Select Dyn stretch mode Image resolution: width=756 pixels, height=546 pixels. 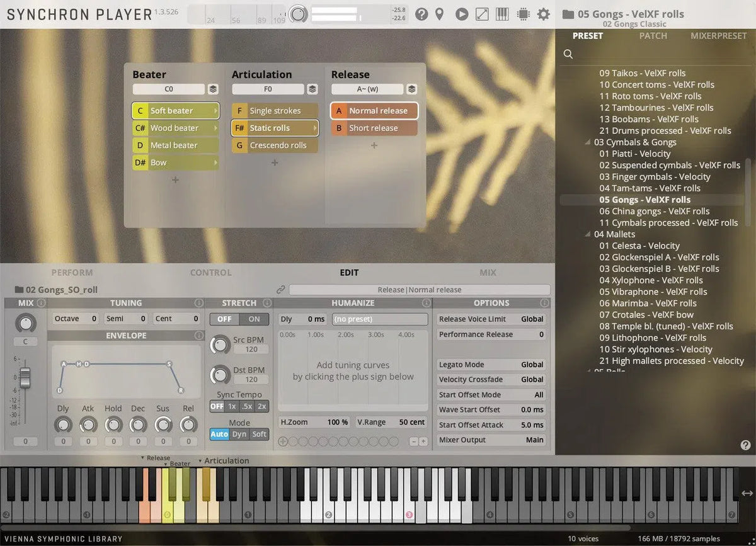click(x=239, y=434)
